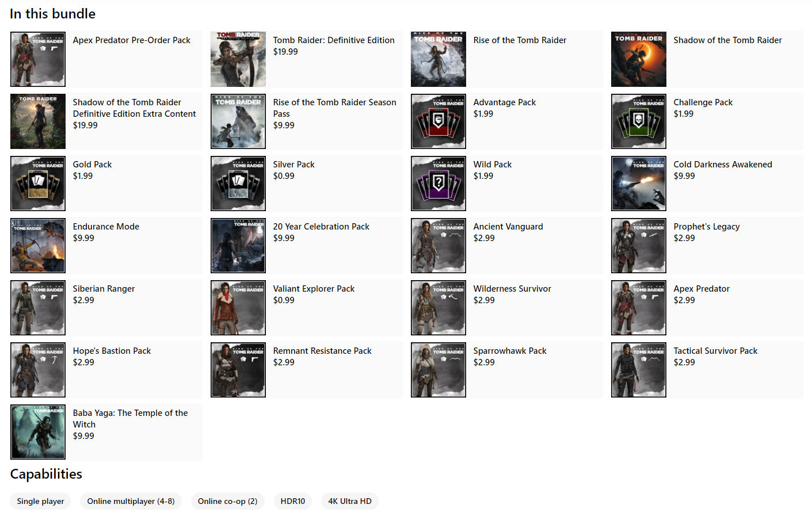The height and width of the screenshot is (512, 812).
Task: Click Rise of the Tomb Raider Season Pass image
Action: point(238,121)
